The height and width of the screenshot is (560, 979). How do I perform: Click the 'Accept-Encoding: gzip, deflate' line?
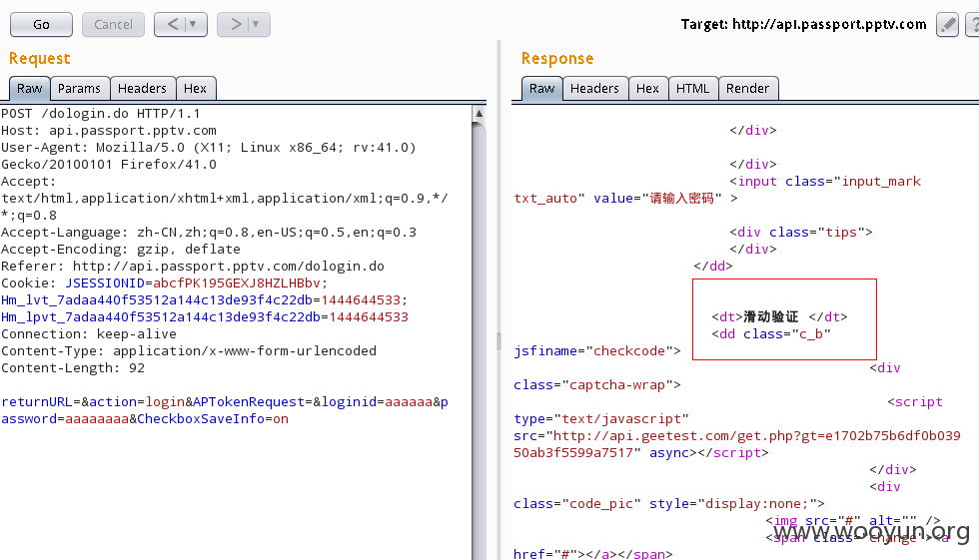pos(121,250)
